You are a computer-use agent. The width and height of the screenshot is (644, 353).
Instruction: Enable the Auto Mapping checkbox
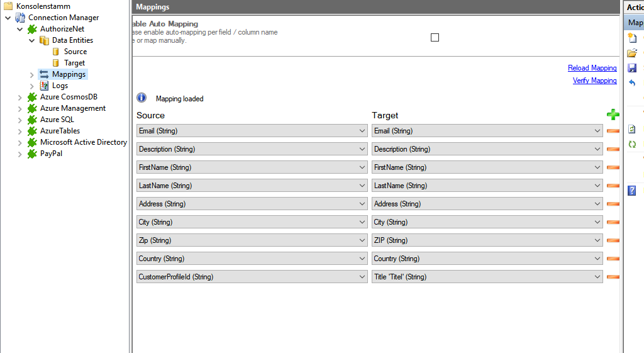click(x=435, y=38)
